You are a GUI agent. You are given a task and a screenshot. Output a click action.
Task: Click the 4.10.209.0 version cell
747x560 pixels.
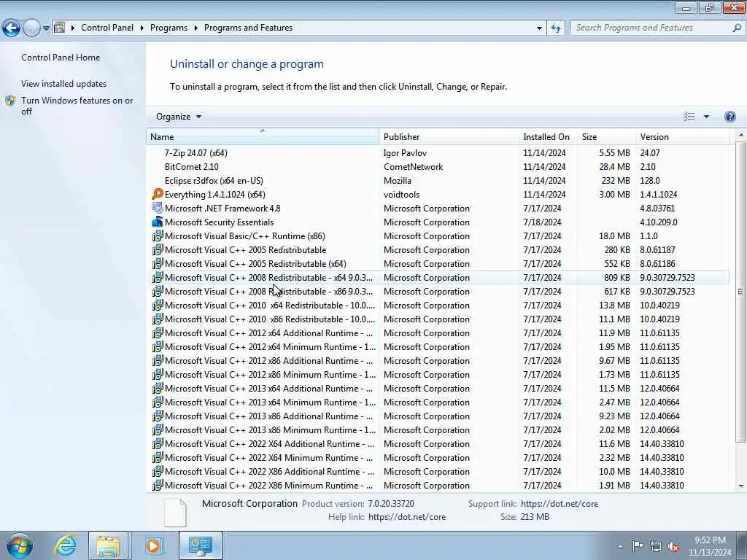659,222
